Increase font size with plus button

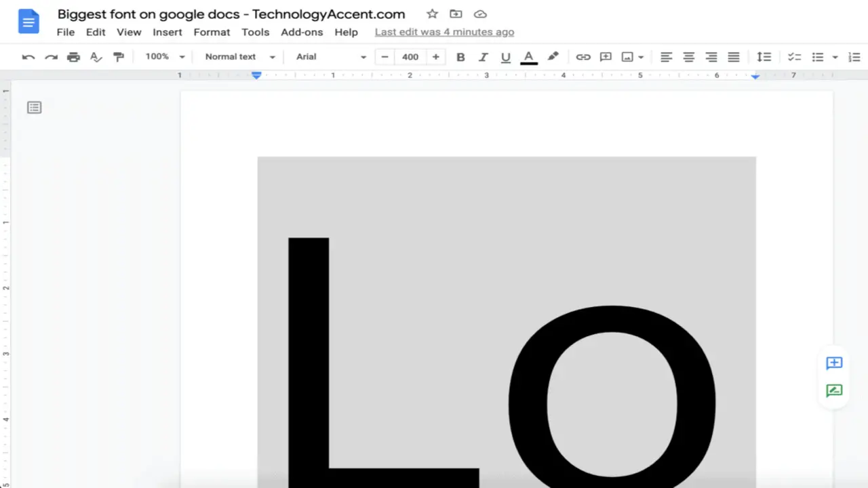coord(436,57)
